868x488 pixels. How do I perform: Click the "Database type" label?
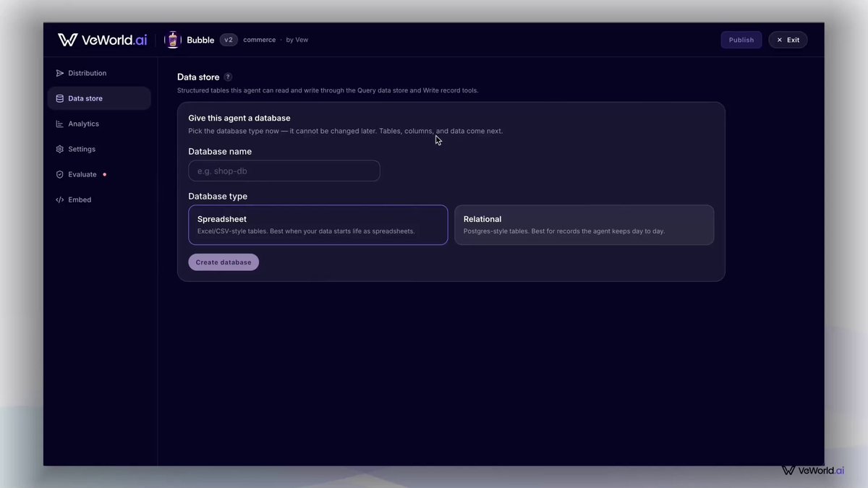(x=218, y=196)
